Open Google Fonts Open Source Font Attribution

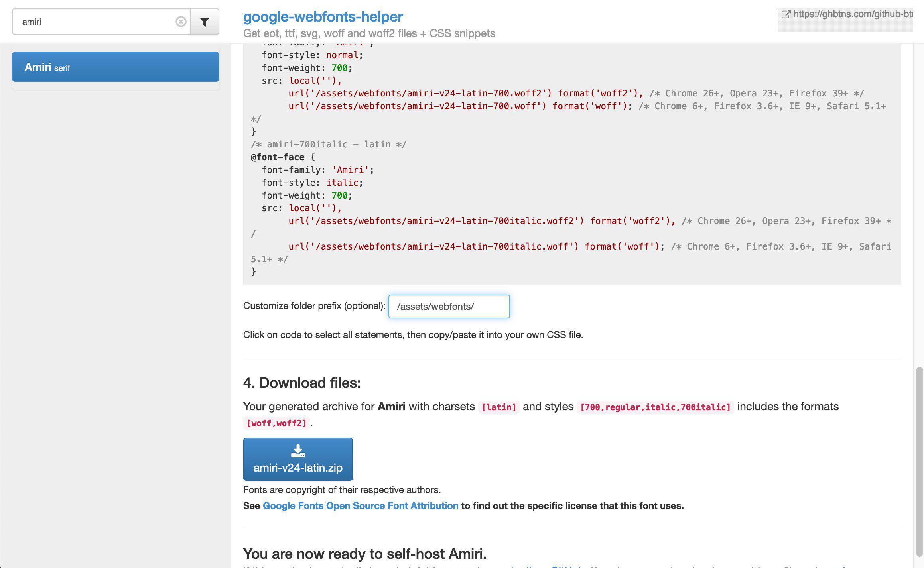[x=361, y=506]
